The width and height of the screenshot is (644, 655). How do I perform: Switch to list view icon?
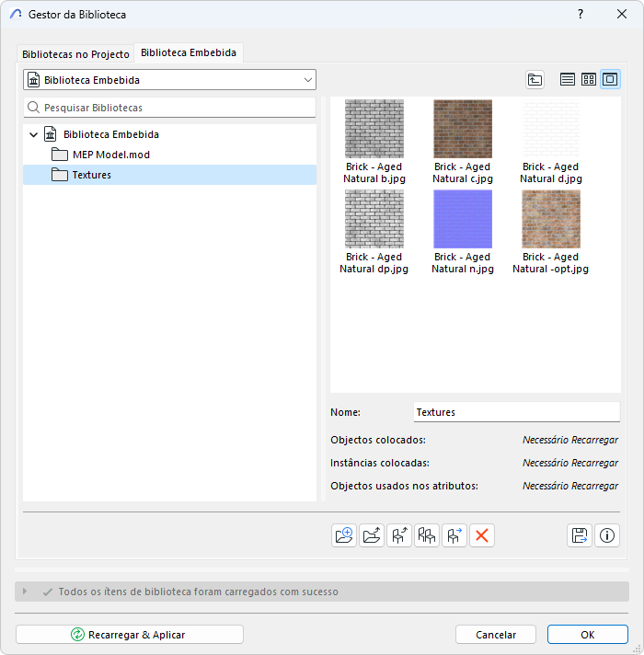[x=567, y=79]
